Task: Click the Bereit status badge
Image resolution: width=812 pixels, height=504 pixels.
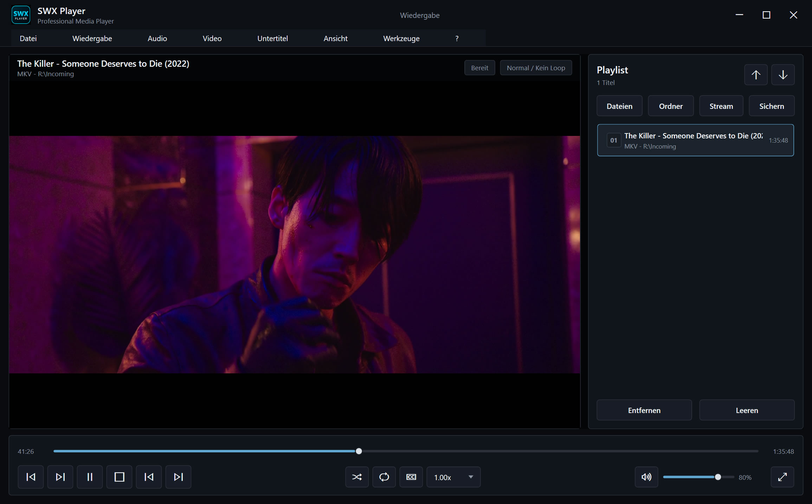Action: click(x=479, y=68)
